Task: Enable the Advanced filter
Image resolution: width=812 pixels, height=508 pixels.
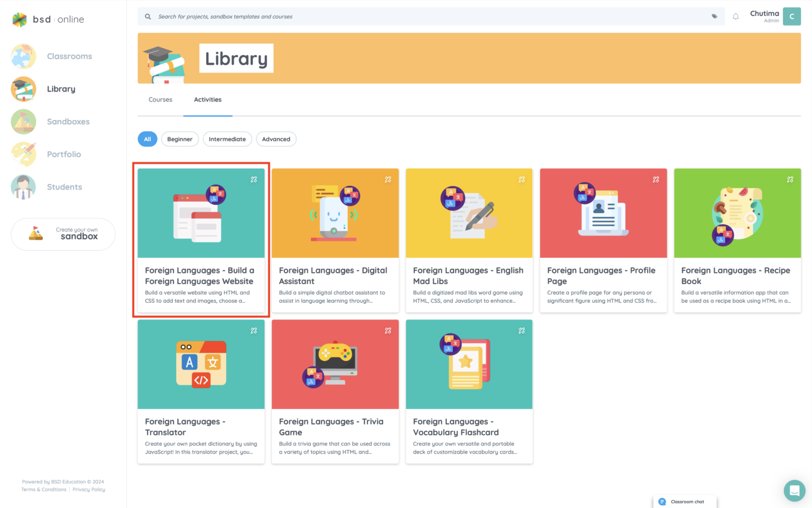Action: tap(276, 139)
